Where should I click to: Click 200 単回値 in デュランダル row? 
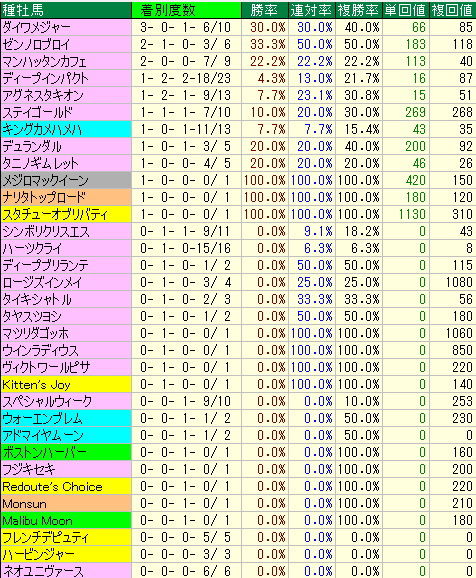tap(416, 146)
